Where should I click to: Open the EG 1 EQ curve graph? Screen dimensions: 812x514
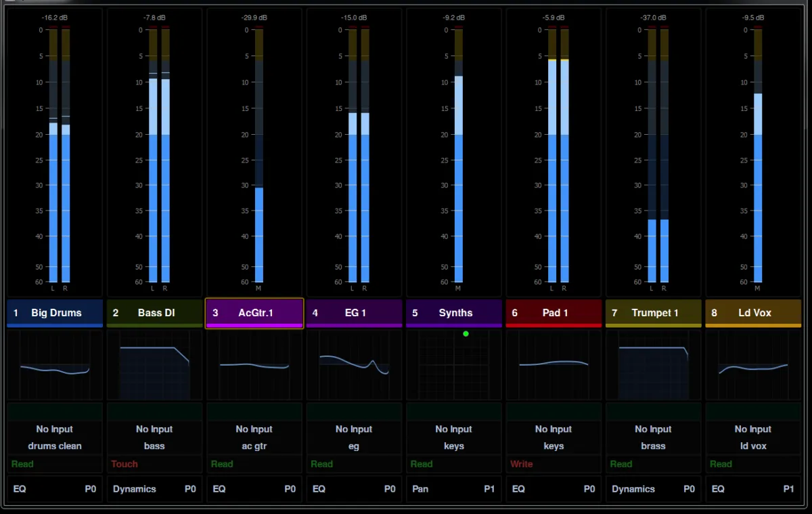click(355, 365)
